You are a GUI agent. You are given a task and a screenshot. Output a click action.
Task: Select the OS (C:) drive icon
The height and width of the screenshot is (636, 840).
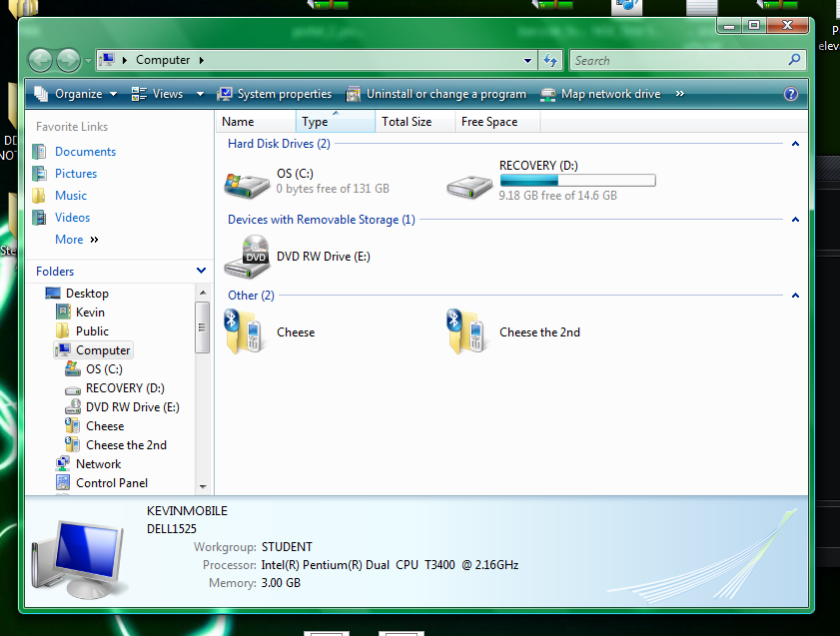[247, 186]
